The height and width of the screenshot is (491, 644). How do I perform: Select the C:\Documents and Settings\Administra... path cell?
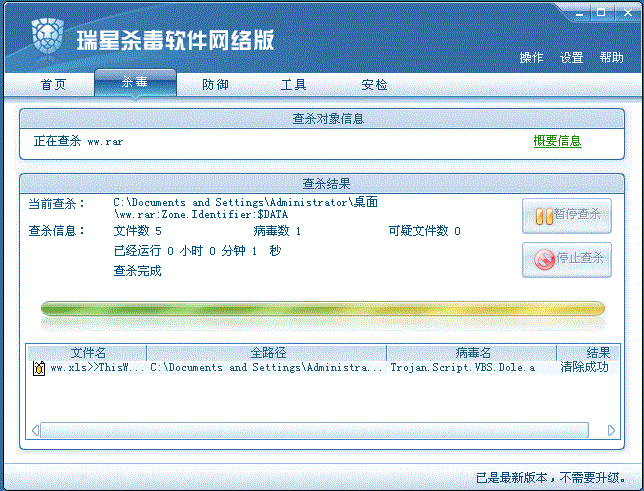(266, 367)
